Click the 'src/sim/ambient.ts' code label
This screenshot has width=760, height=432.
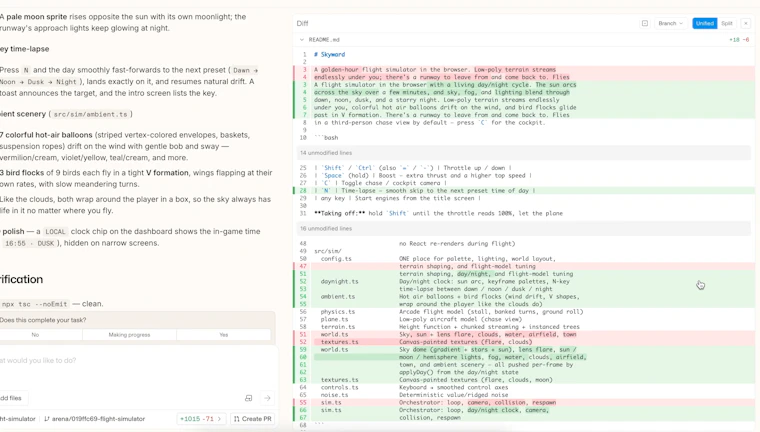pos(90,114)
